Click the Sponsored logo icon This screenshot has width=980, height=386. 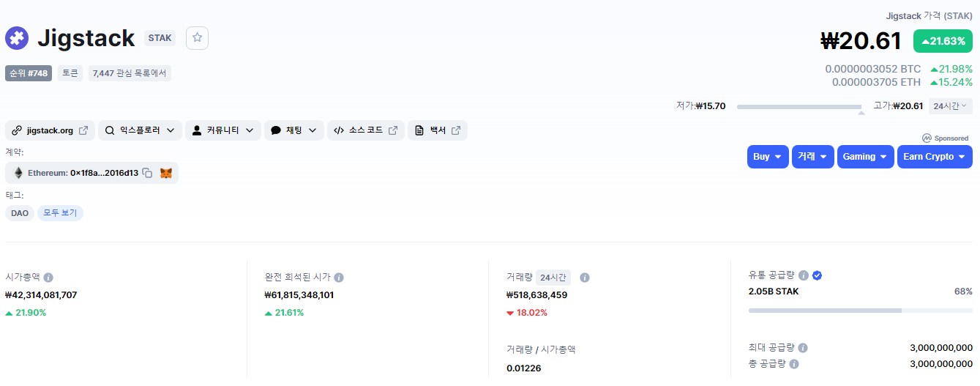[927, 138]
